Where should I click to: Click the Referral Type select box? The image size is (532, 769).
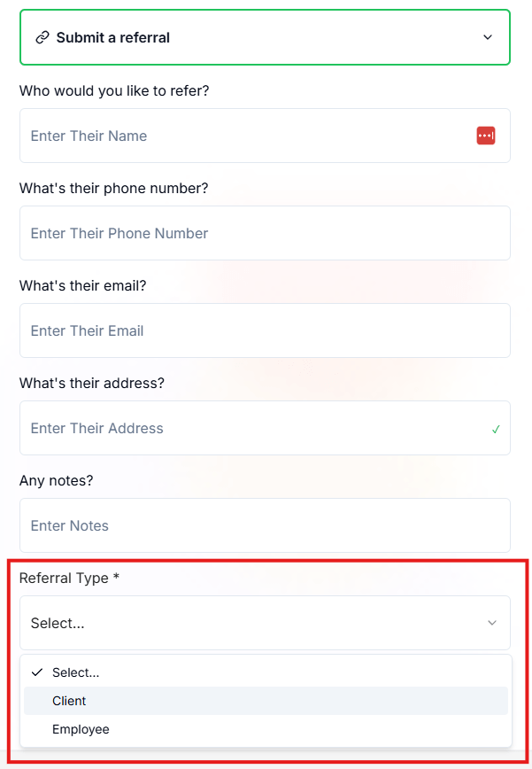tap(265, 623)
